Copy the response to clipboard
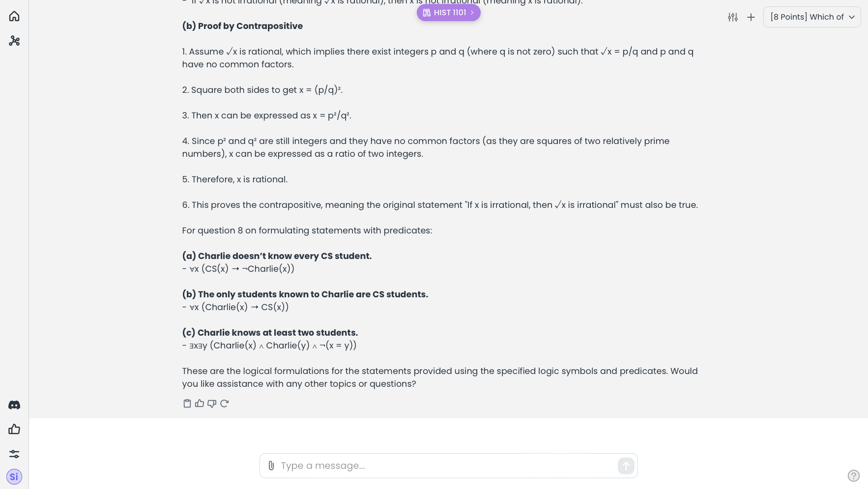Image resolution: width=868 pixels, height=489 pixels. coord(187,403)
